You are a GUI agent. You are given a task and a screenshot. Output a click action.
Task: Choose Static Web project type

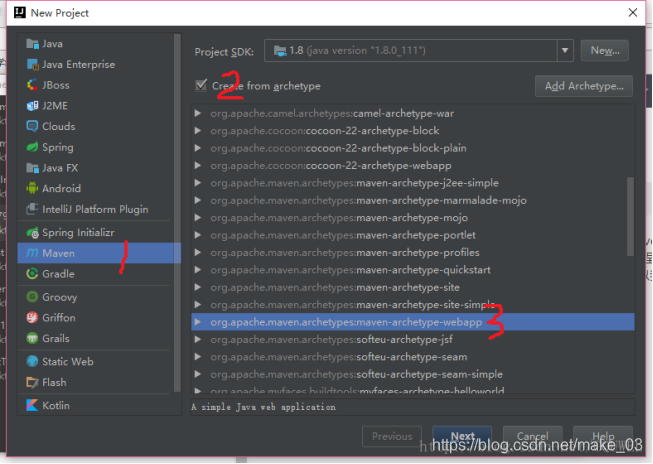point(95,362)
